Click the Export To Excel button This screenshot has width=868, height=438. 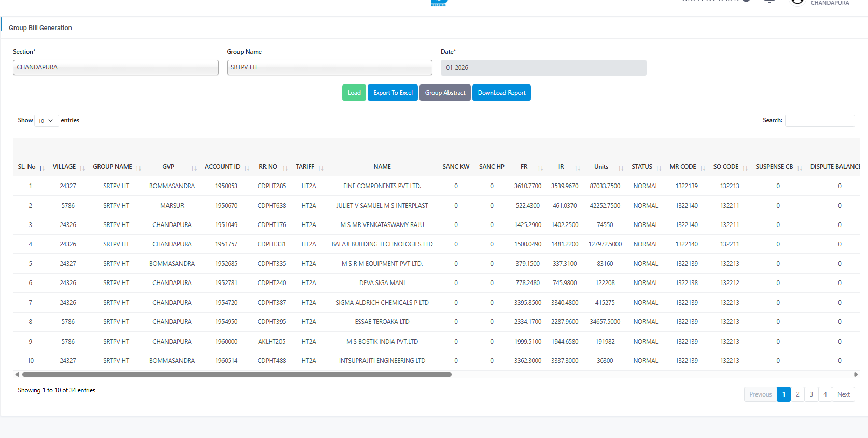tap(393, 93)
